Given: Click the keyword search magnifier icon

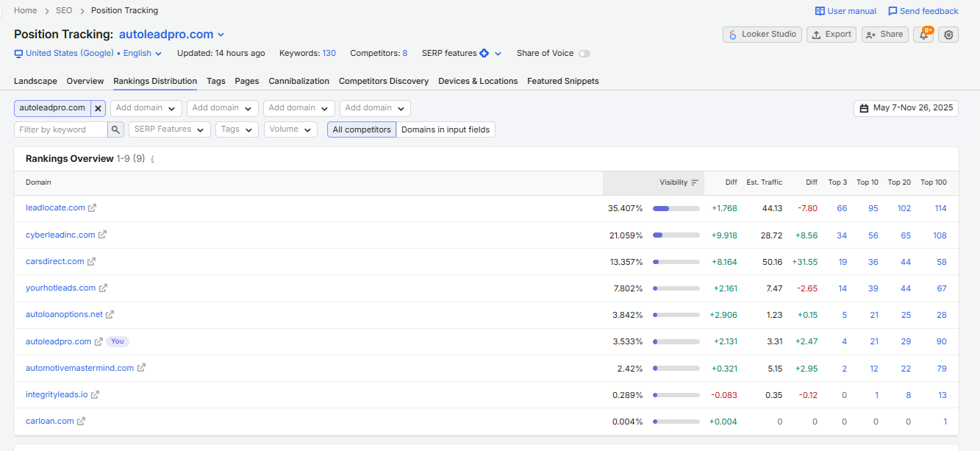Looking at the screenshot, I should click(x=116, y=129).
